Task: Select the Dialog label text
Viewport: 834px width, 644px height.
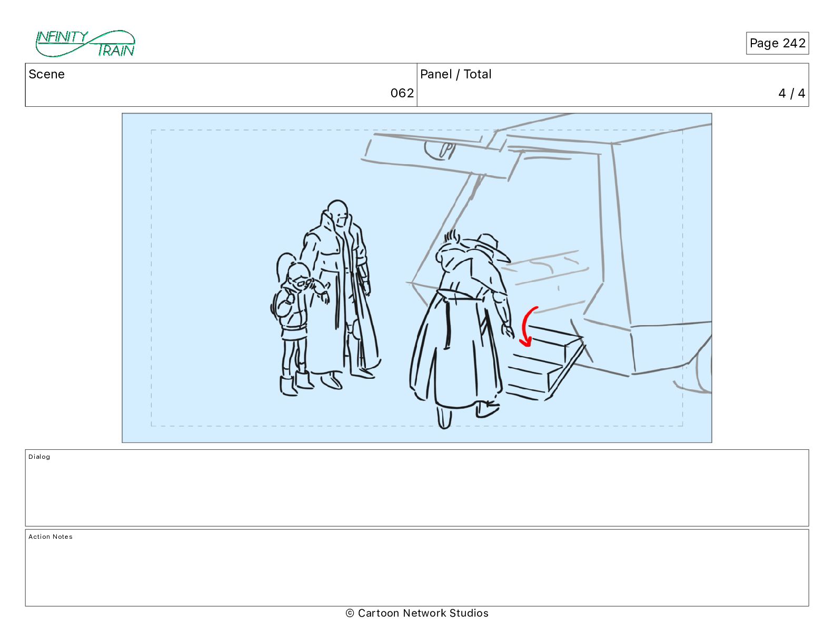Action: [x=39, y=457]
